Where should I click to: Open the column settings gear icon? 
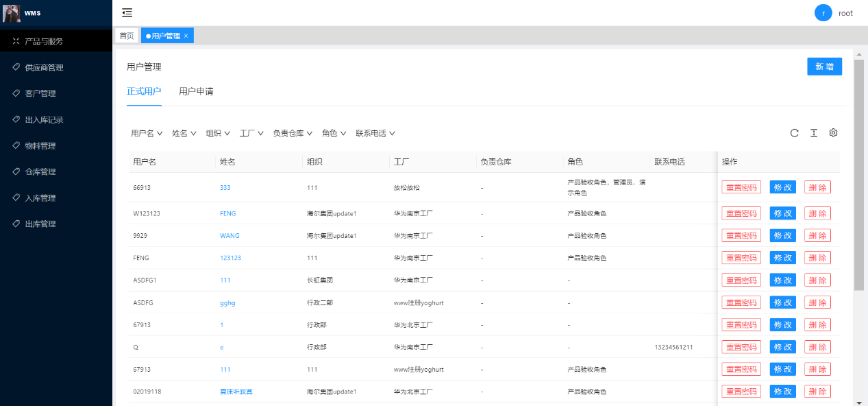(833, 133)
